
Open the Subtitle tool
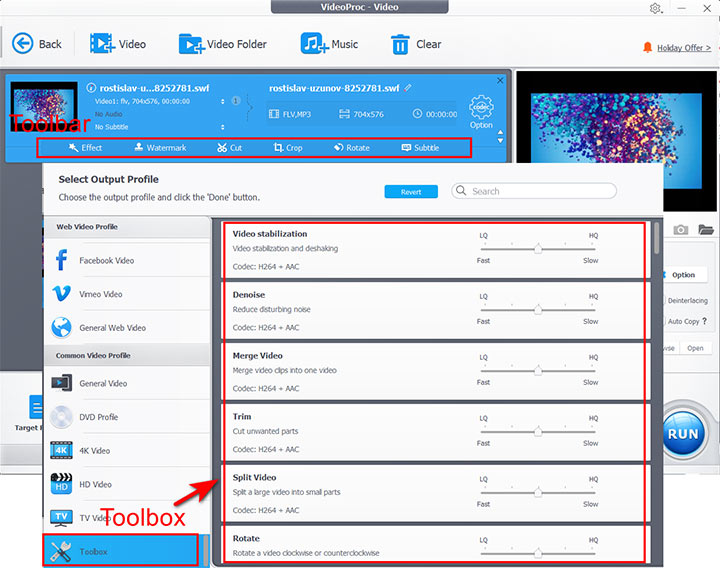point(420,148)
